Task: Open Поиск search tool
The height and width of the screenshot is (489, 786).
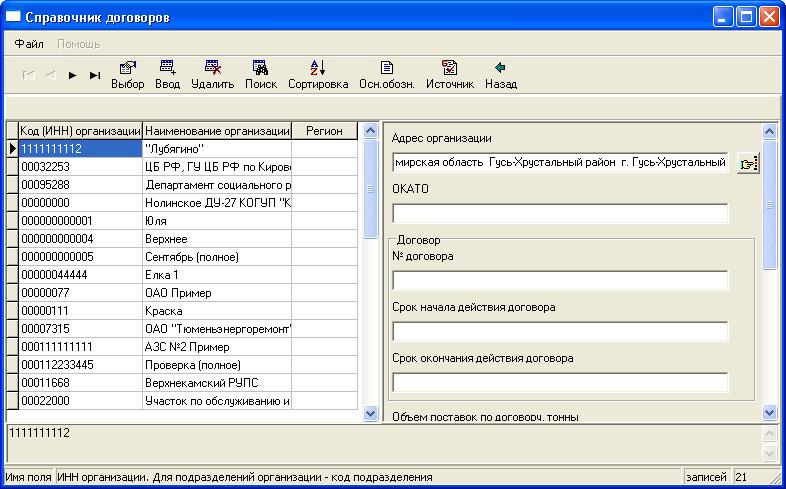Action: click(260, 68)
